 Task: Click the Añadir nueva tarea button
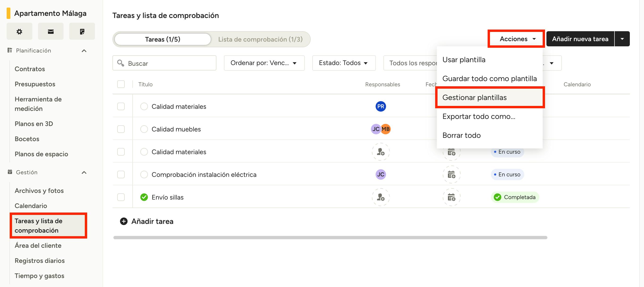pos(580,39)
